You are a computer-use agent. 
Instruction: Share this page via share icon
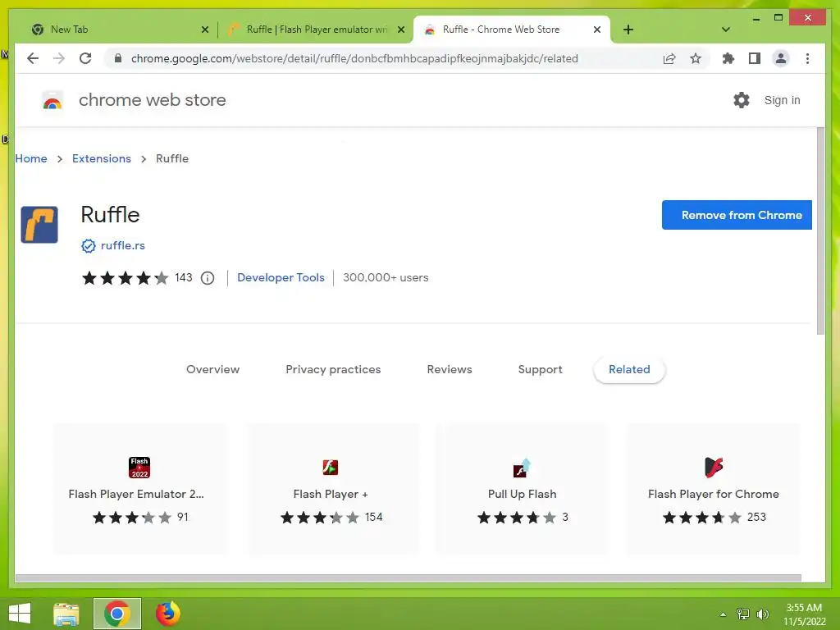click(x=669, y=58)
